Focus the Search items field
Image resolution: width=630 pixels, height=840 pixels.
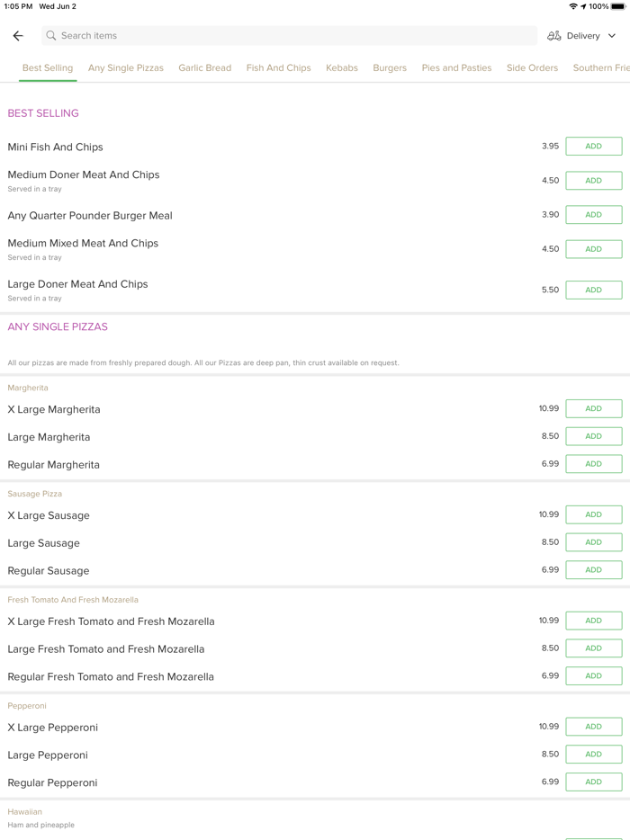288,36
